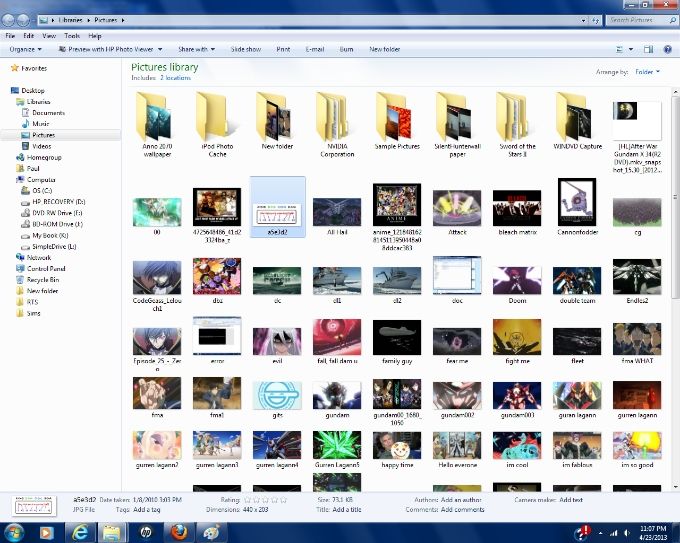
Task: Click the Slide show button
Action: (x=245, y=49)
